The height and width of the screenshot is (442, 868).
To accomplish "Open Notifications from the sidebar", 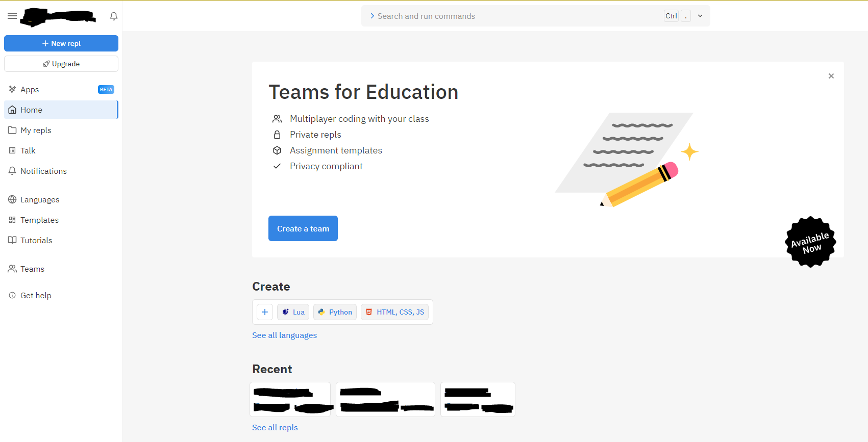I will (x=61, y=171).
